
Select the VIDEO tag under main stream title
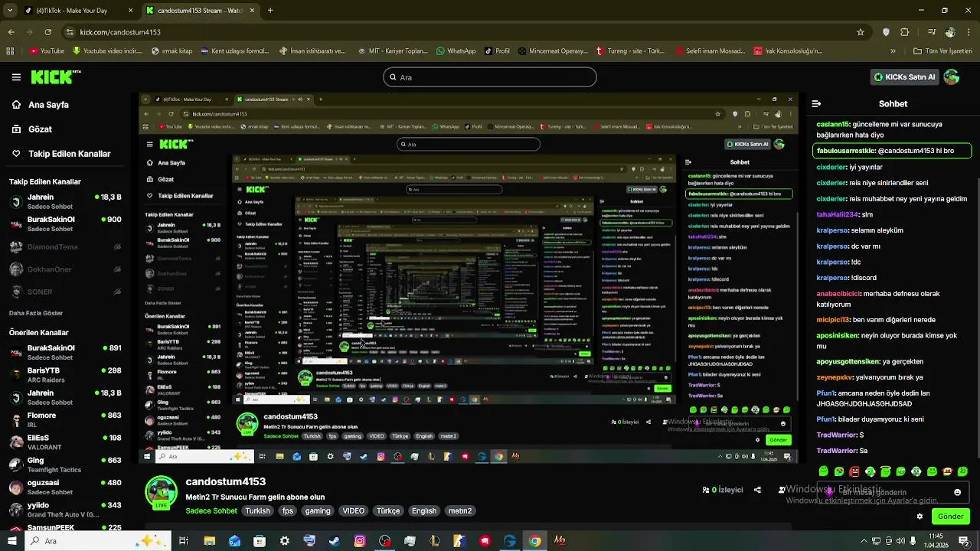[354, 511]
